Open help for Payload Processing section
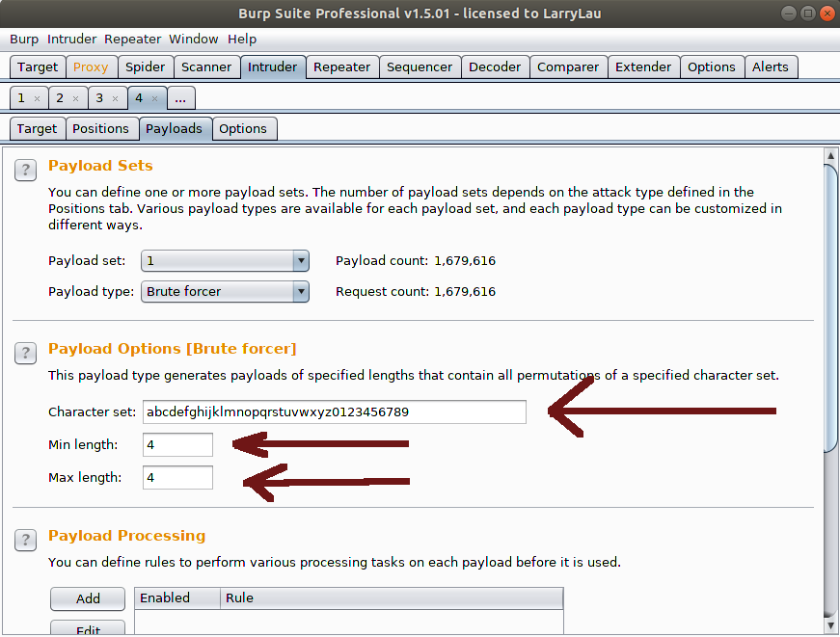The height and width of the screenshot is (637, 840). [x=25, y=540]
